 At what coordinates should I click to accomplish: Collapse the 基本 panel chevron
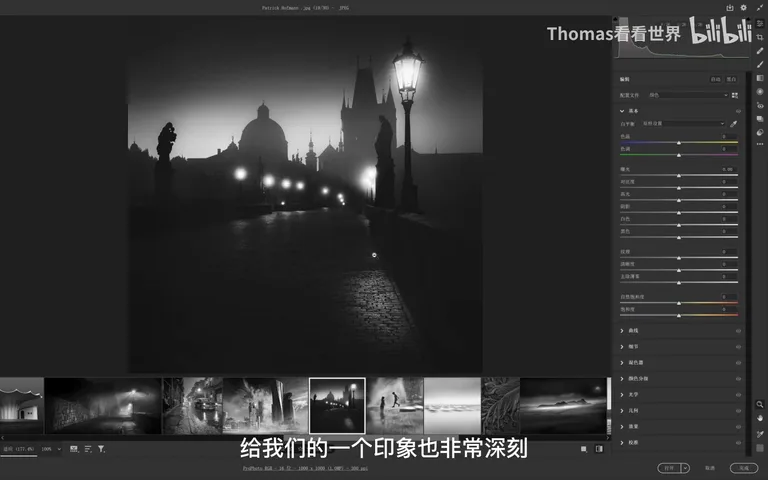[622, 111]
